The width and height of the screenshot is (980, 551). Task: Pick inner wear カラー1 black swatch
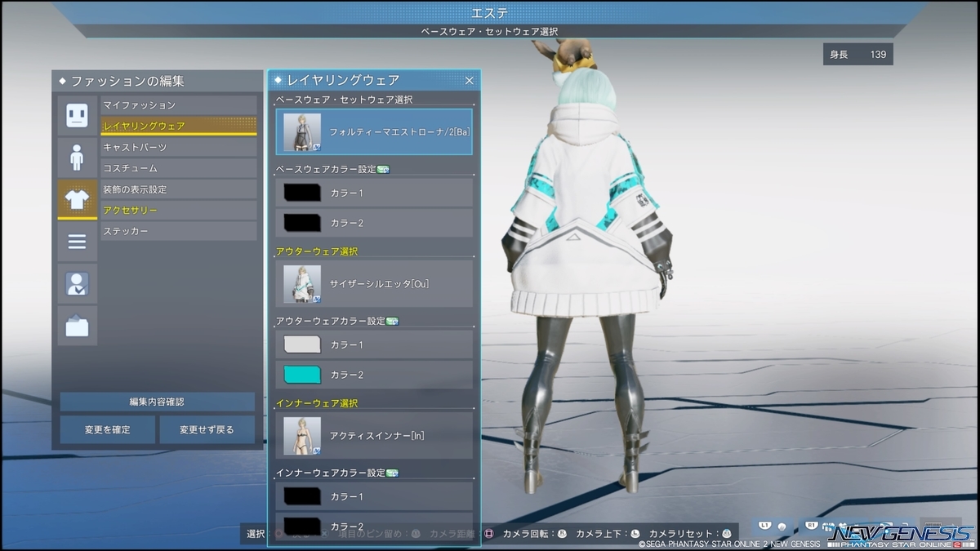[301, 496]
